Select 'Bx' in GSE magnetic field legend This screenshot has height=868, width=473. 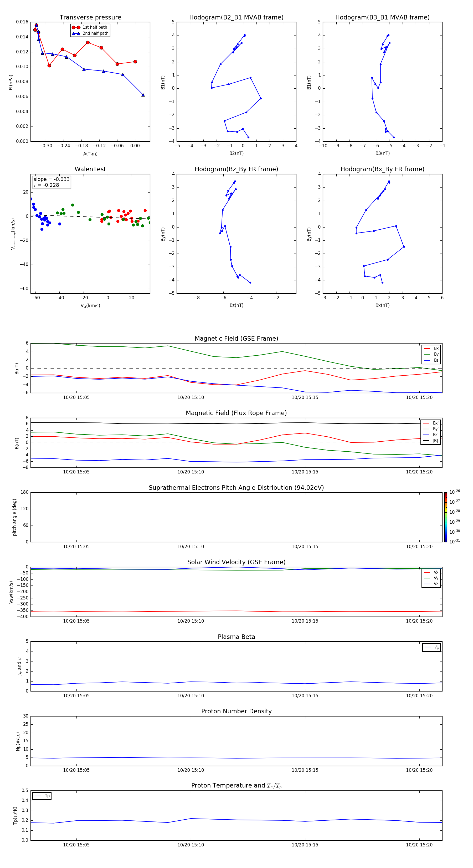[x=431, y=349]
